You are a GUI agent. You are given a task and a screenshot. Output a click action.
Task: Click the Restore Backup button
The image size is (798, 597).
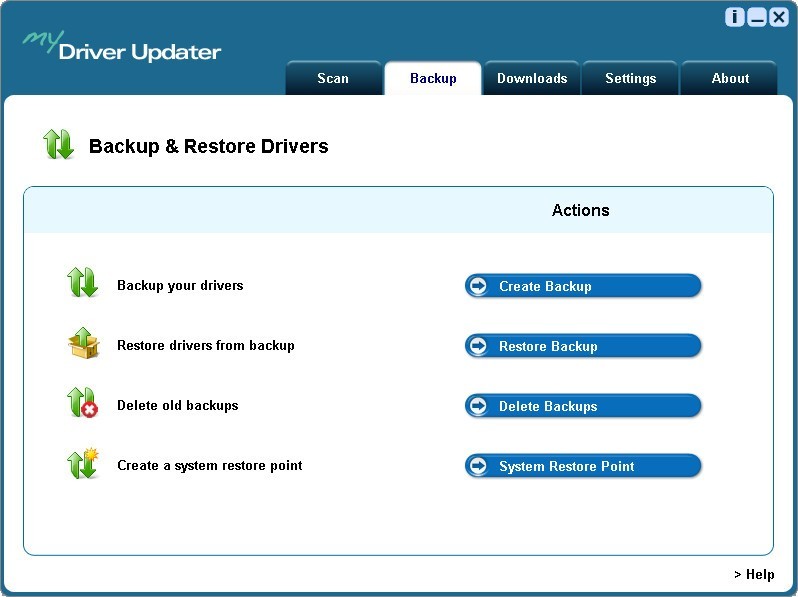583,346
